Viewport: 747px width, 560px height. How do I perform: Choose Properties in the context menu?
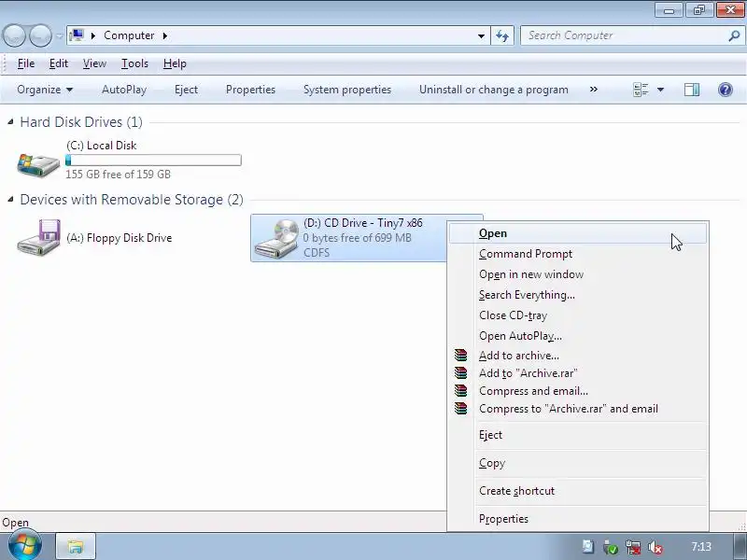pos(578,519)
